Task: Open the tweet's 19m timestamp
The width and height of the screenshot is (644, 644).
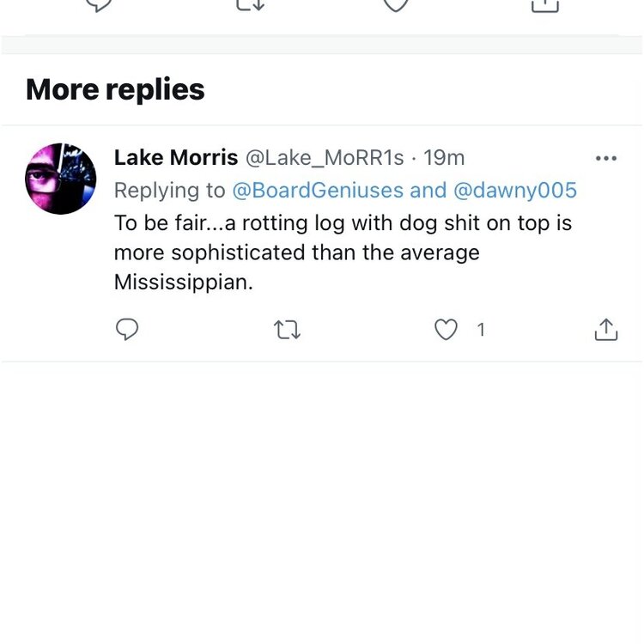Action: tap(444, 158)
